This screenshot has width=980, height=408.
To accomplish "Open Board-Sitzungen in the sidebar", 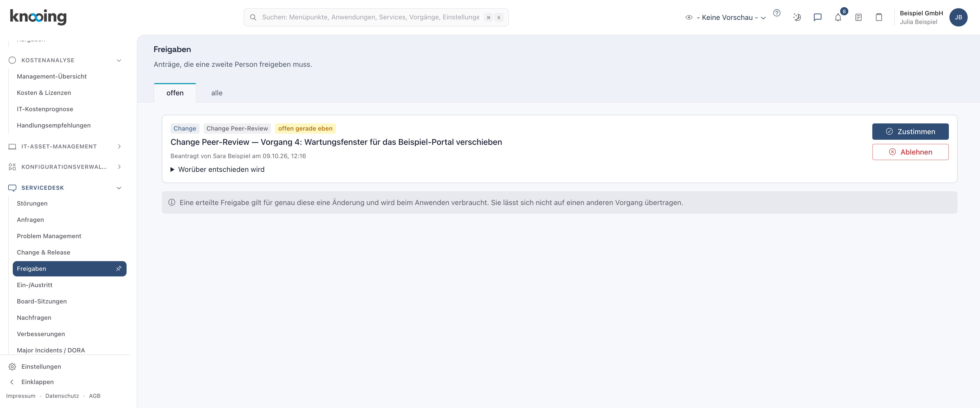I will pos(42,301).
